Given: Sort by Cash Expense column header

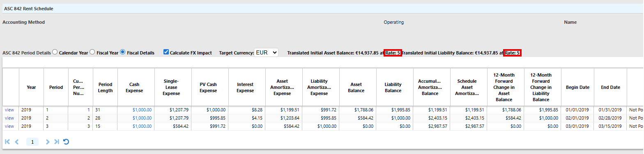Looking at the screenshot, I should [136, 87].
